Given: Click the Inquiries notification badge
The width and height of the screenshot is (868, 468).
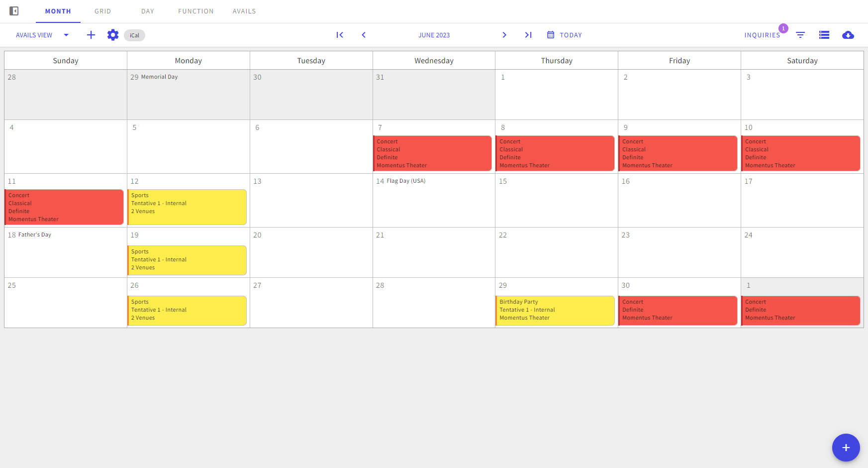Looking at the screenshot, I should (783, 28).
